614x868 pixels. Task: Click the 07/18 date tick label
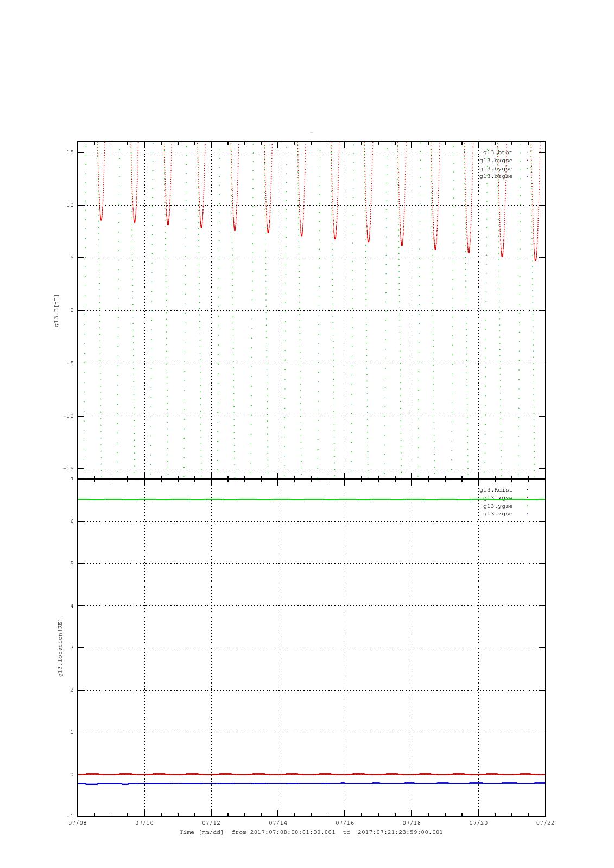coord(412,823)
